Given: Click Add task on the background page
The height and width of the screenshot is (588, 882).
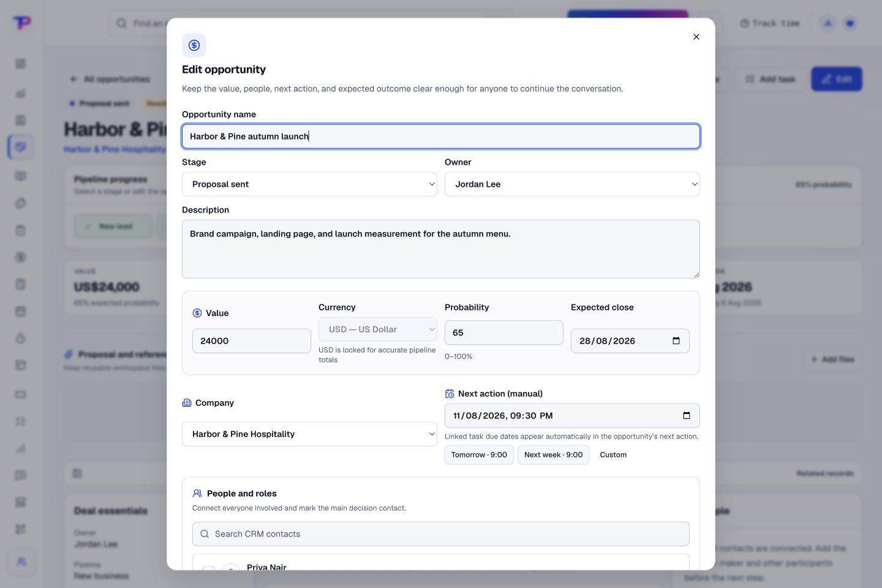Looking at the screenshot, I should click(x=770, y=79).
